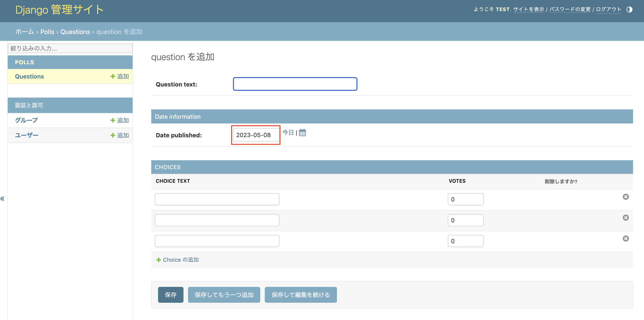This screenshot has height=320, width=644.
Task: Delete the second choice row via X icon
Action: pyautogui.click(x=626, y=218)
